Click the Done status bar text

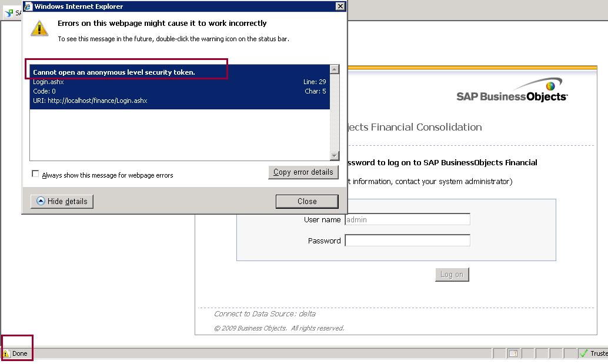click(20, 353)
